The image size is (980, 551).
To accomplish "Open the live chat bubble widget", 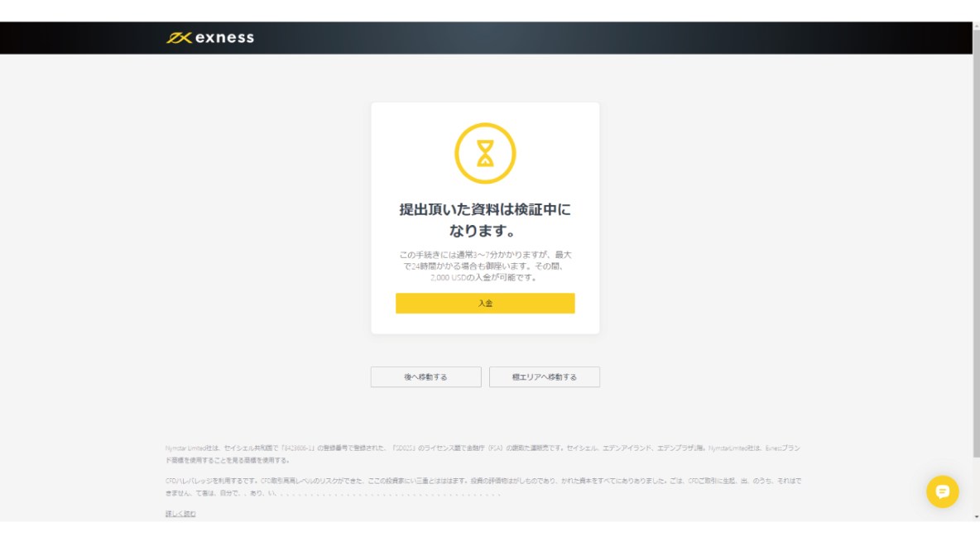I will pyautogui.click(x=942, y=491).
